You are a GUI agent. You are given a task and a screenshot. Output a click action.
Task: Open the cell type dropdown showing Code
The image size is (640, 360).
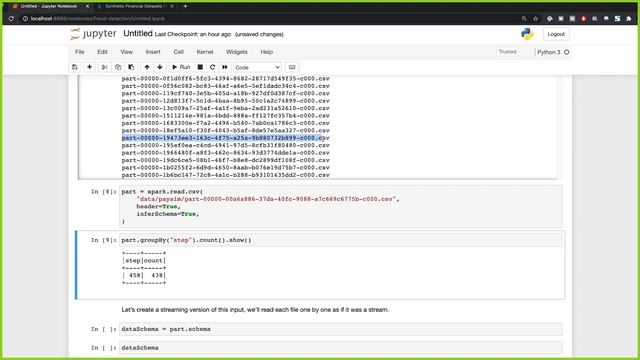(257, 67)
